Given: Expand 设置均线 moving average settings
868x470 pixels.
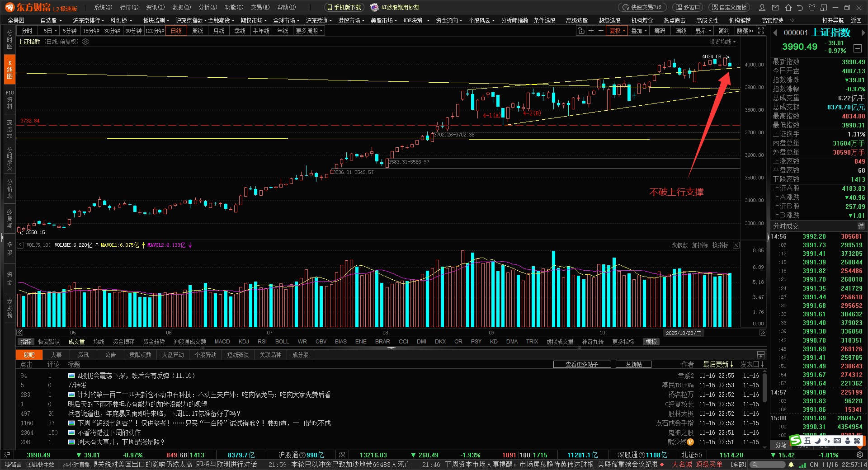Looking at the screenshot, I should 722,42.
